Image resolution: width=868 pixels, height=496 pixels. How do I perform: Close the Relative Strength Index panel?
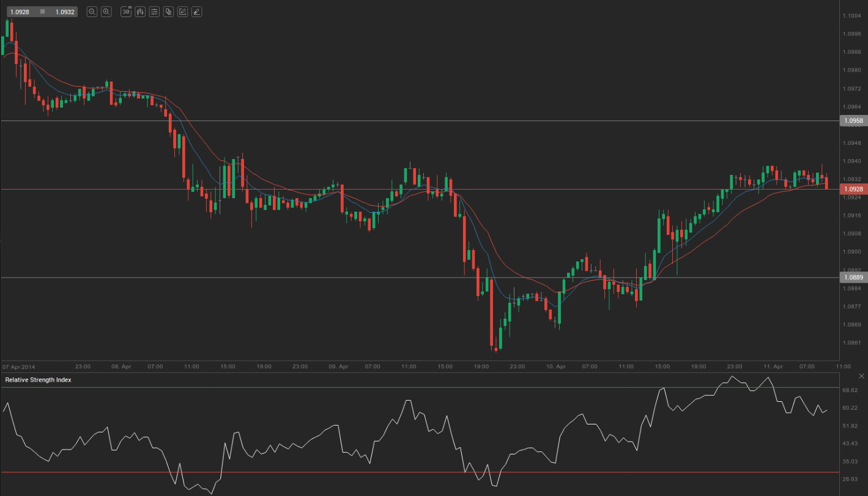click(862, 376)
